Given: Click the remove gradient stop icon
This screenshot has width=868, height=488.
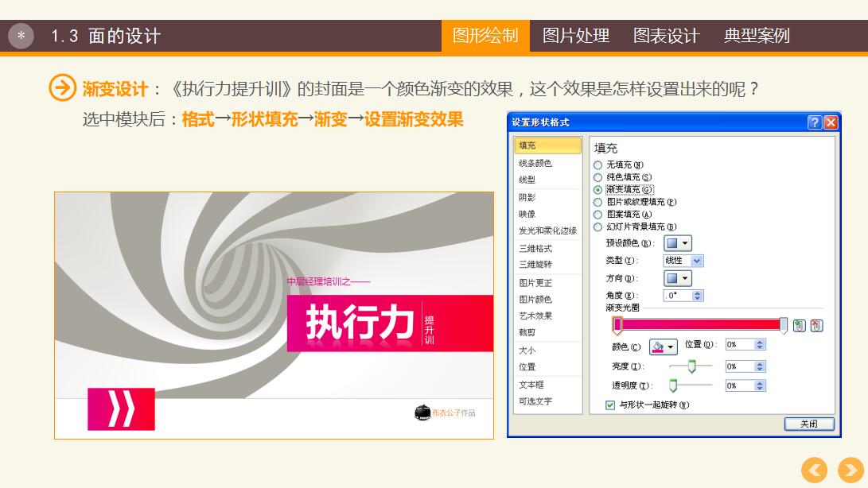Looking at the screenshot, I should [816, 326].
